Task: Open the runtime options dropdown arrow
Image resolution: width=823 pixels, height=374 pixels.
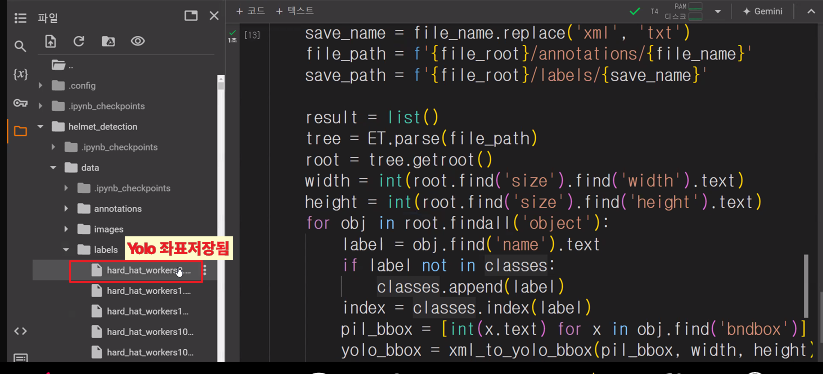Action: 718,11
